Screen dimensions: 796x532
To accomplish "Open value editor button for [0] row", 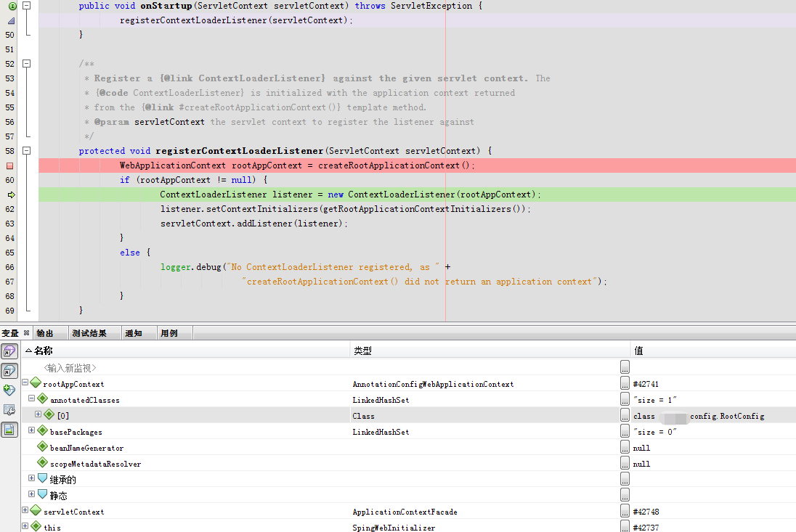I will point(625,415).
